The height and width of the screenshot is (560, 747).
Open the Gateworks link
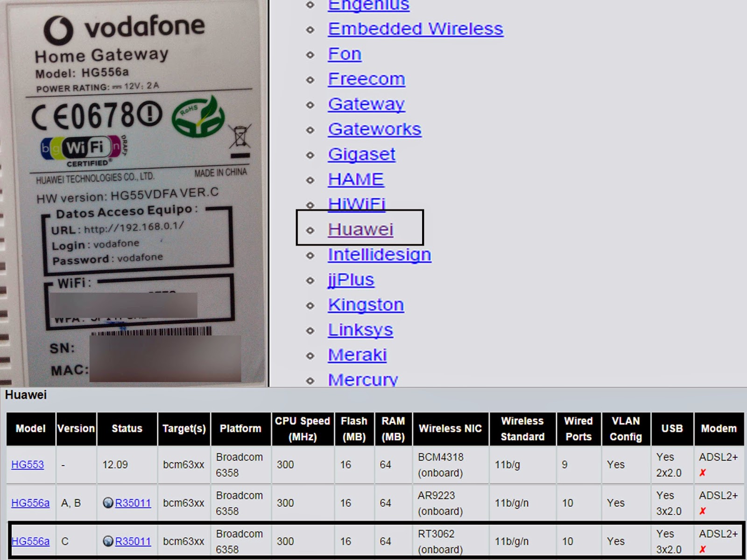coord(374,129)
